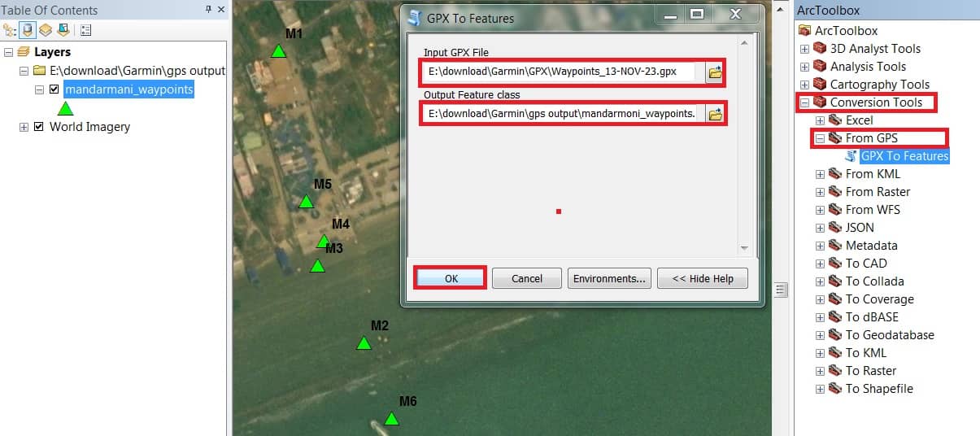
Task: Click the Metadata toolset icon
Action: (x=835, y=246)
